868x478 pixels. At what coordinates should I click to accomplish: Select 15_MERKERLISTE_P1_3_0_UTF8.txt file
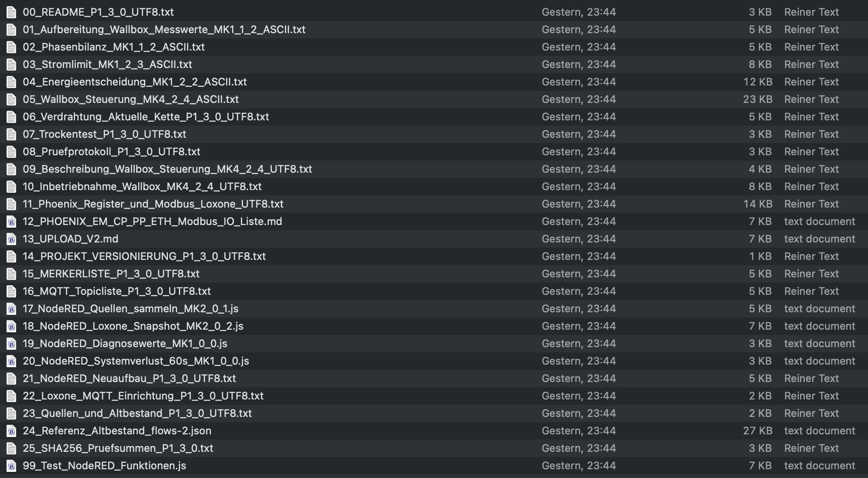434,274
